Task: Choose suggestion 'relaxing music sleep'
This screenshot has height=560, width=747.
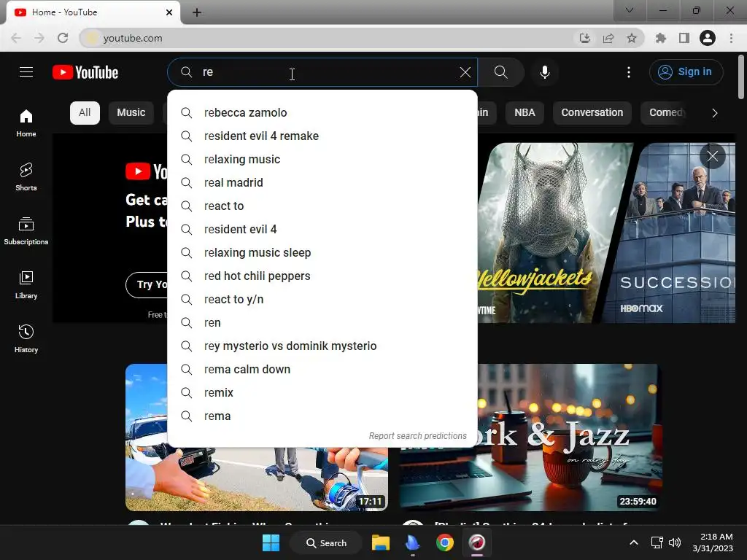Action: [322, 253]
